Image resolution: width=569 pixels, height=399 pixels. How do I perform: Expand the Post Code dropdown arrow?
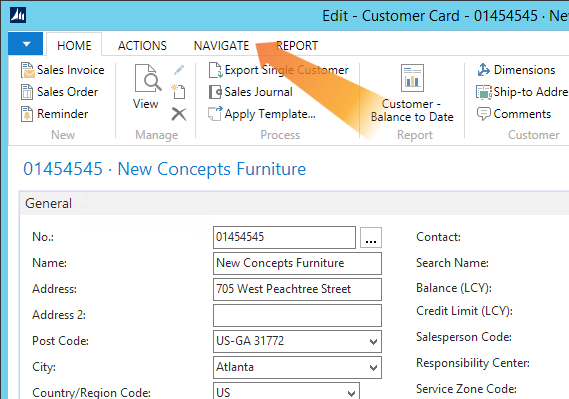click(373, 342)
